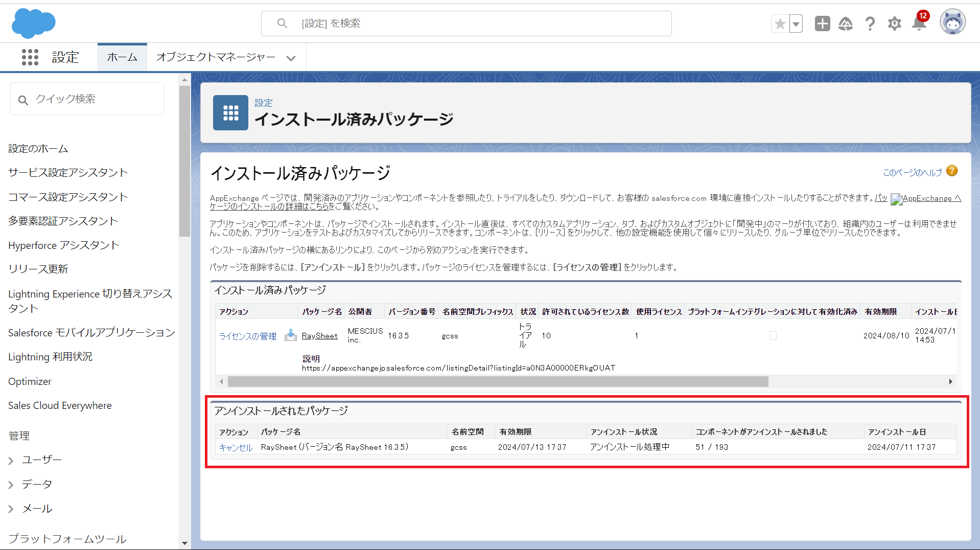Click the installed packages table right scroll arrow
The height and width of the screenshot is (550, 980).
[x=950, y=381]
